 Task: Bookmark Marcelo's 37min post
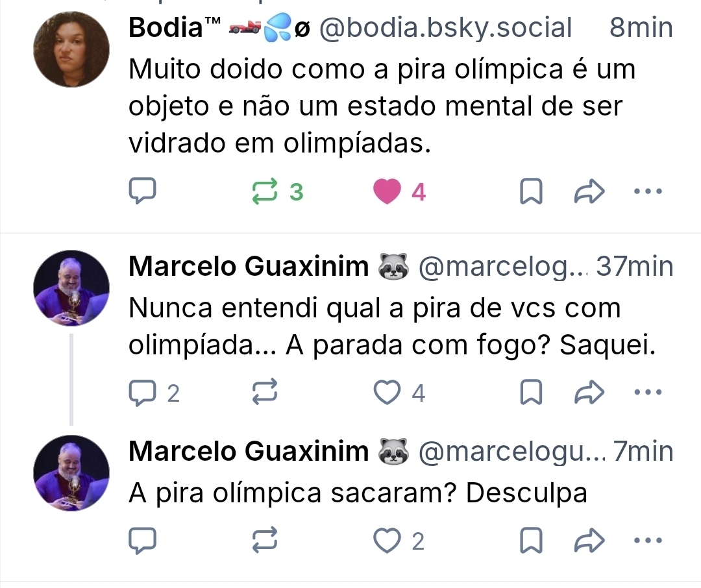tap(532, 393)
